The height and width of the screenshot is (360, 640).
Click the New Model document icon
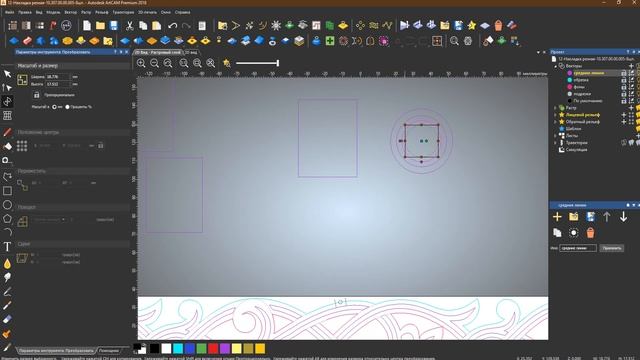point(87,26)
